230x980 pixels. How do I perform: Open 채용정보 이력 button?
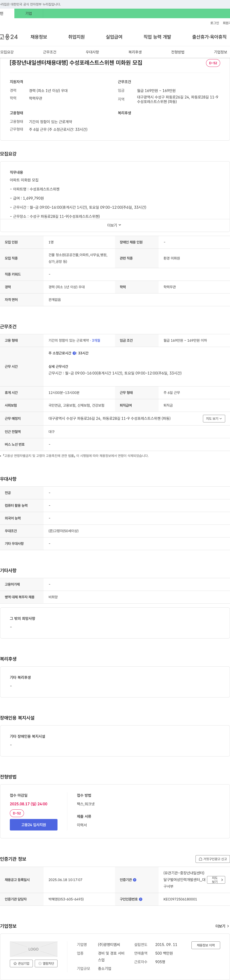click(x=206, y=945)
